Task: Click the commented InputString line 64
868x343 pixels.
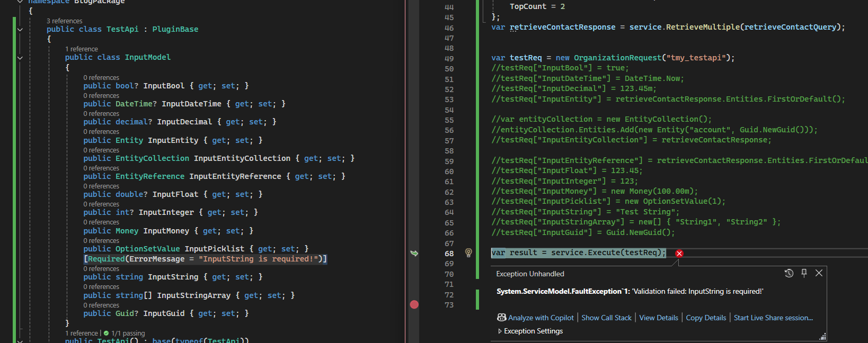Action: pos(586,212)
